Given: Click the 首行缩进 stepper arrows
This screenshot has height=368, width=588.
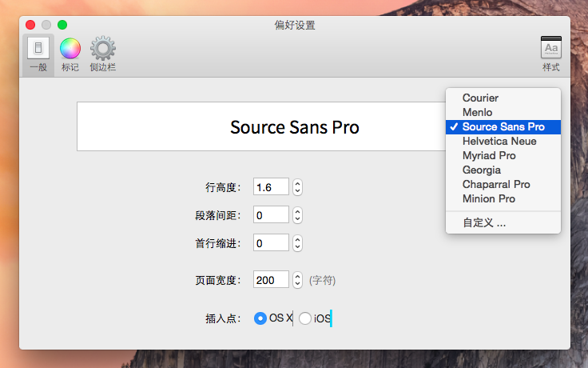Looking at the screenshot, I should click(297, 242).
